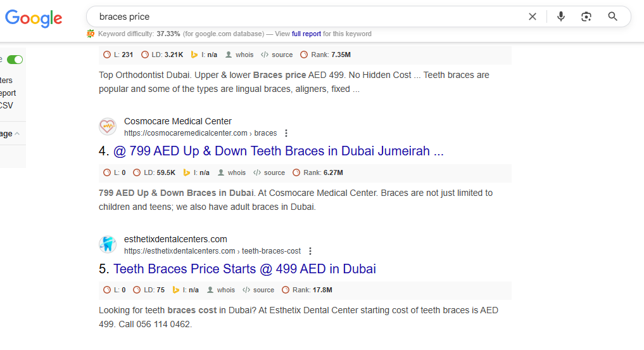Open esthetixdentalcenters result options menu
This screenshot has width=644, height=350.
click(x=310, y=251)
